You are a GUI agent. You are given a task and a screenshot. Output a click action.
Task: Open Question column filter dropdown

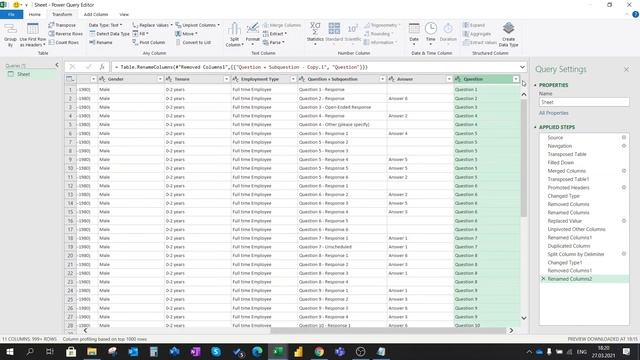coord(516,79)
